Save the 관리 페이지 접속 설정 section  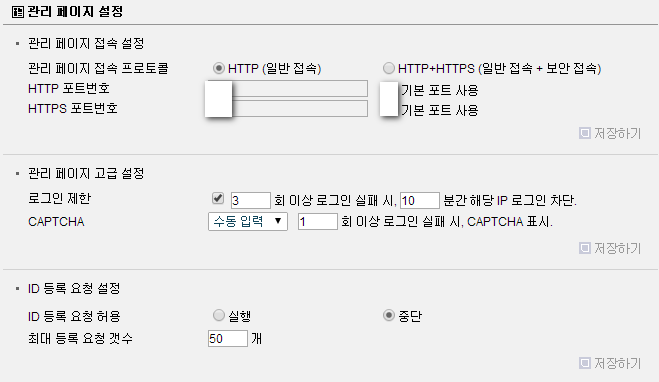tap(610, 133)
